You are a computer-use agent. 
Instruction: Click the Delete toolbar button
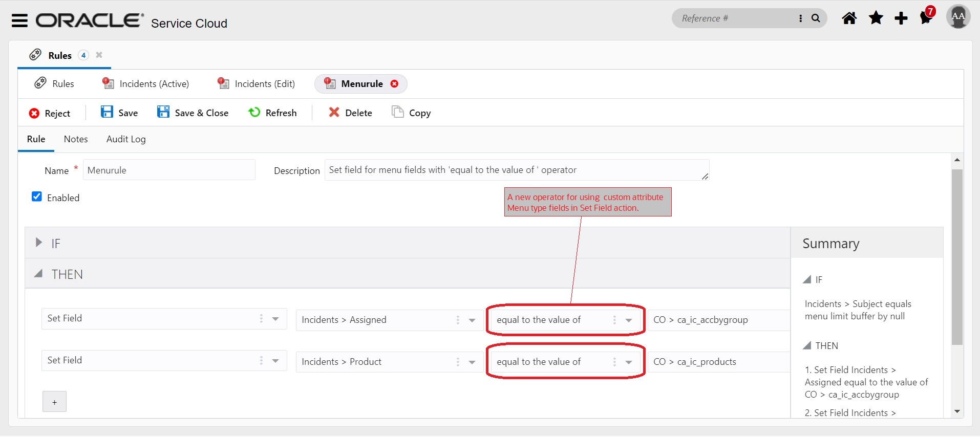pyautogui.click(x=350, y=113)
